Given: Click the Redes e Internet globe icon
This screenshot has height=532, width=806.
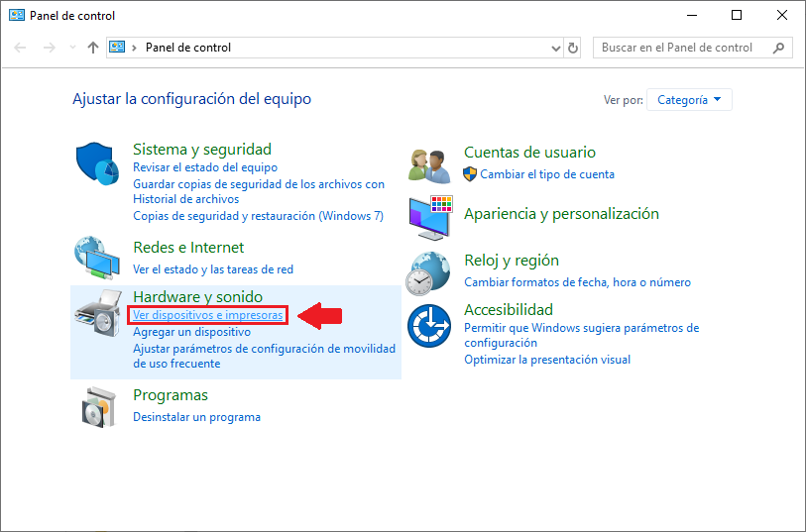Looking at the screenshot, I should [97, 258].
